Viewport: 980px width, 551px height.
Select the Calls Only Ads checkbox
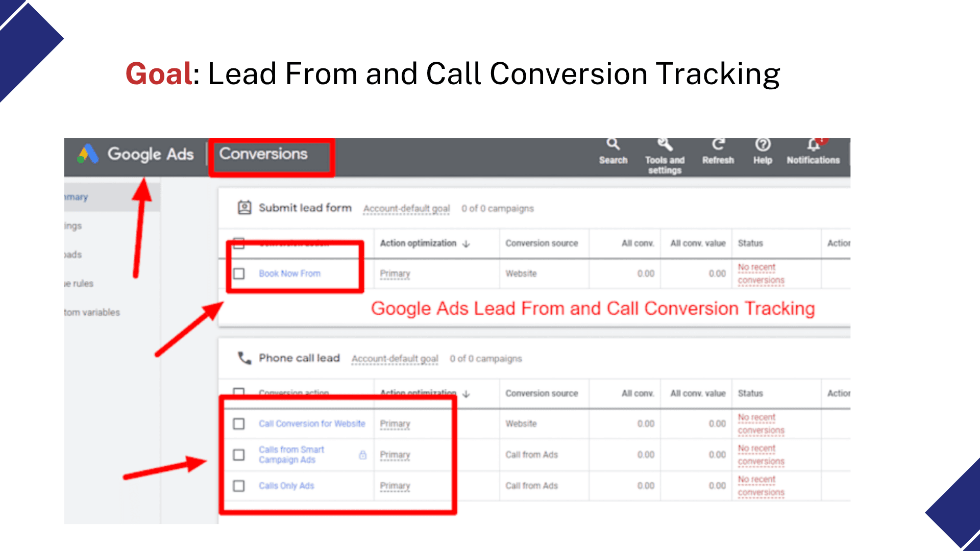pos(239,486)
